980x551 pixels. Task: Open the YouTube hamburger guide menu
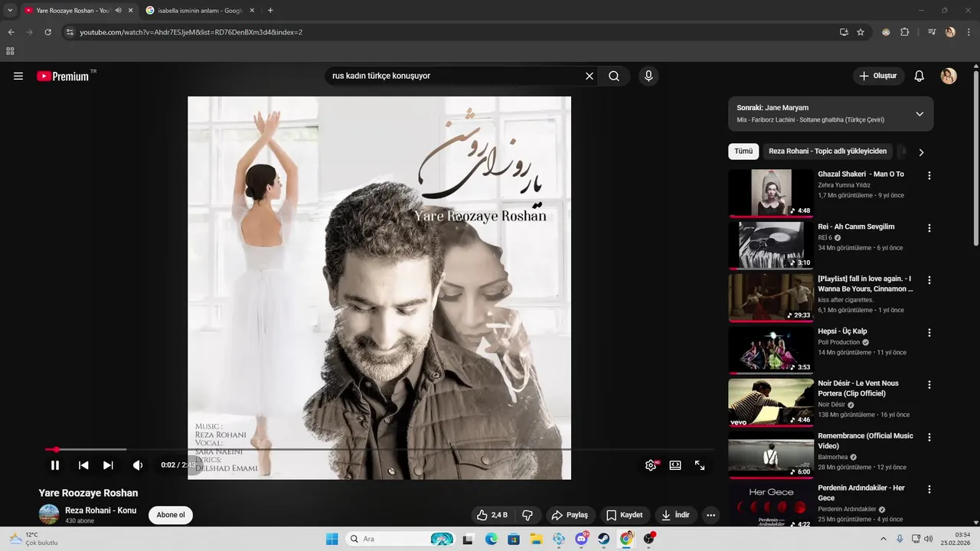[x=18, y=77]
